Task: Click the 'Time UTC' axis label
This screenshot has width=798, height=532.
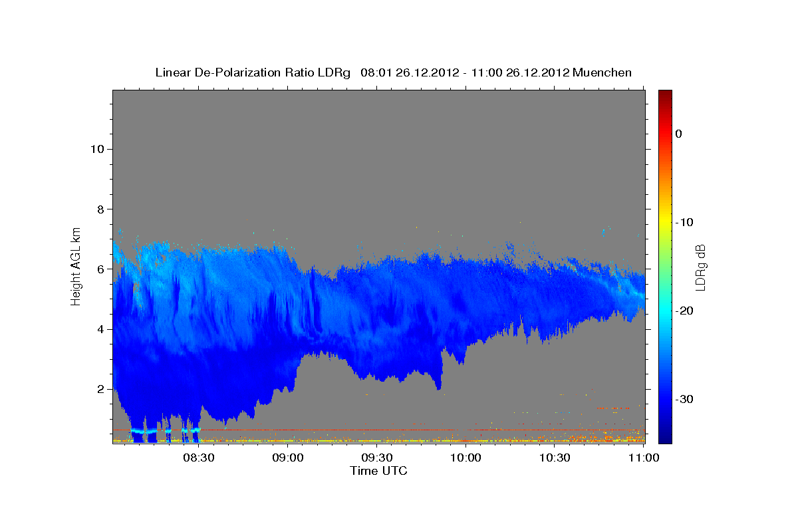Action: pyautogui.click(x=378, y=471)
